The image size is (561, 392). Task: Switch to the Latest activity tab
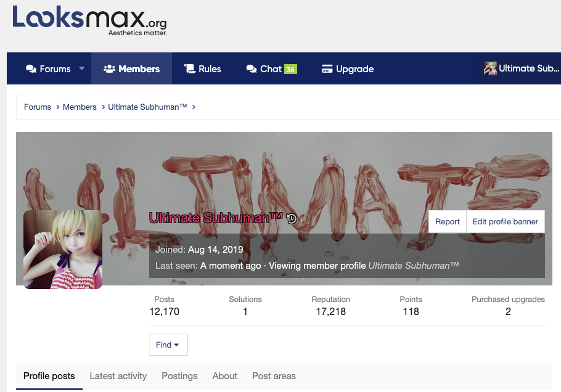pos(118,376)
